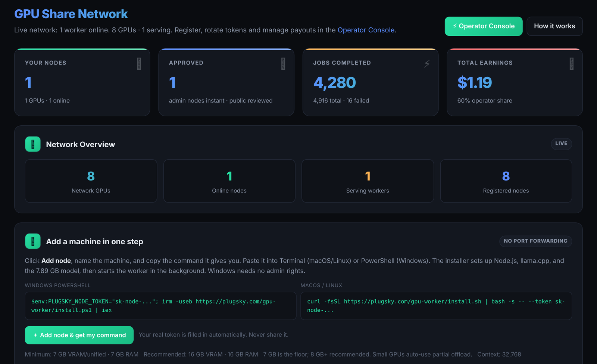597x364 pixels.
Task: Click the 'Network Overview' heading
Action: (81, 144)
